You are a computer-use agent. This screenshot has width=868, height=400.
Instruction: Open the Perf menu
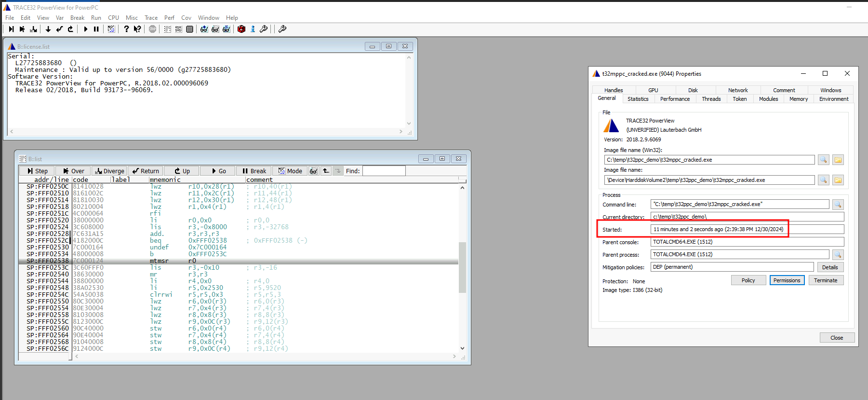tap(169, 18)
